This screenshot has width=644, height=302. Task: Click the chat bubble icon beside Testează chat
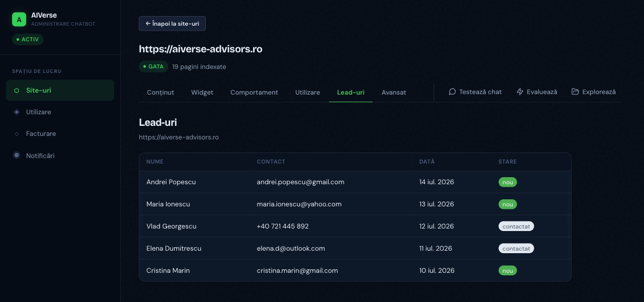(452, 92)
